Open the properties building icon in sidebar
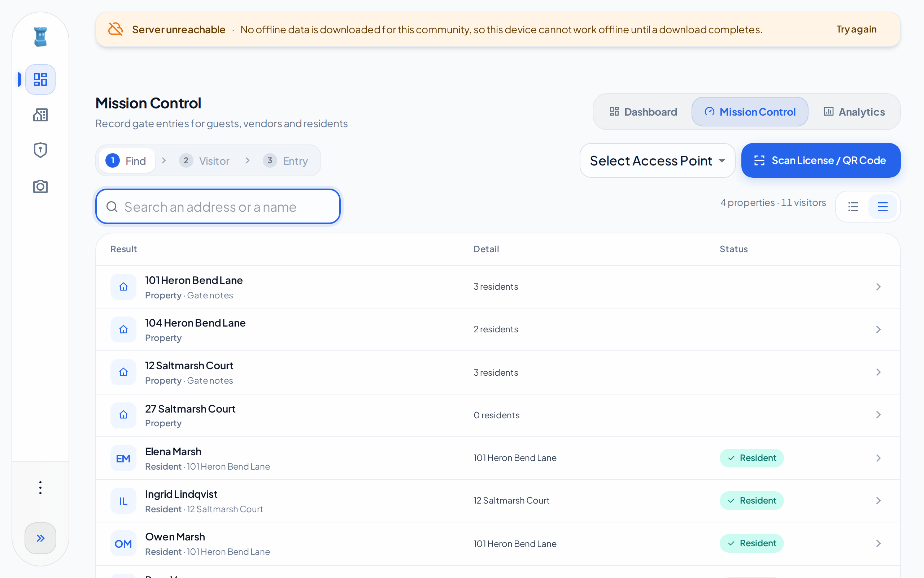Viewport: 924px width, 578px height. click(x=40, y=115)
